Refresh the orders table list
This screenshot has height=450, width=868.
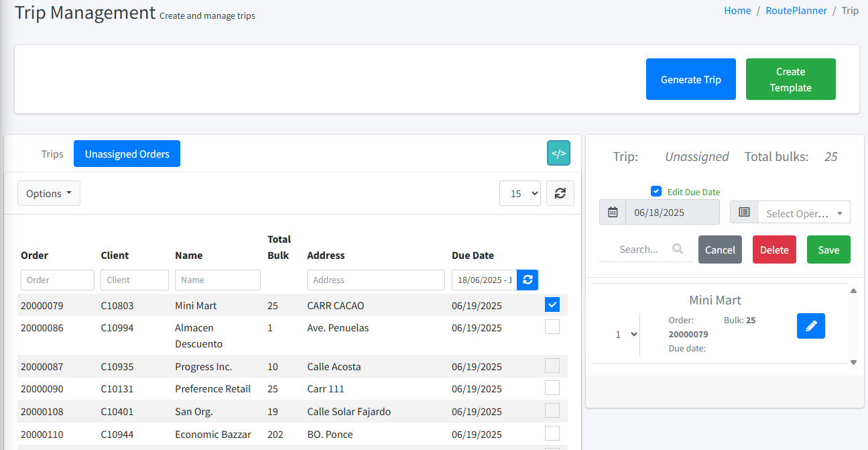pyautogui.click(x=560, y=193)
